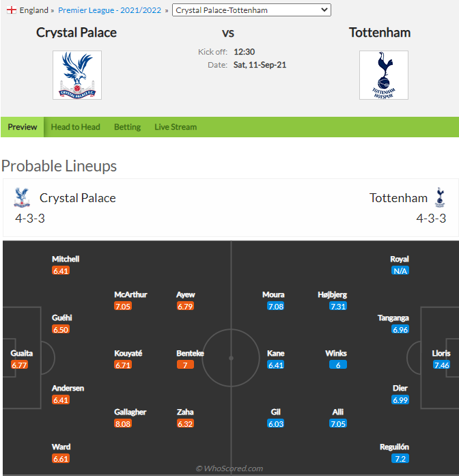Click Højbjerg's 7.31 rating badge
Viewport: 459px width, 476px height.
click(x=338, y=306)
